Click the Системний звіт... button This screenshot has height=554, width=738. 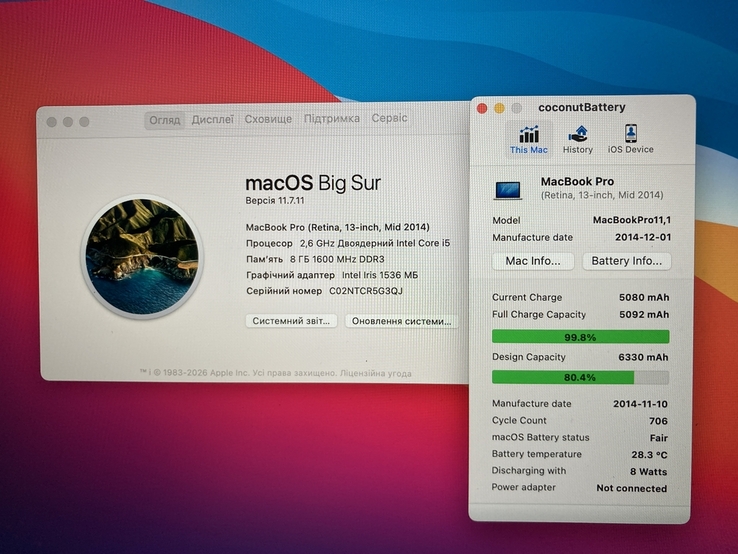coord(291,321)
